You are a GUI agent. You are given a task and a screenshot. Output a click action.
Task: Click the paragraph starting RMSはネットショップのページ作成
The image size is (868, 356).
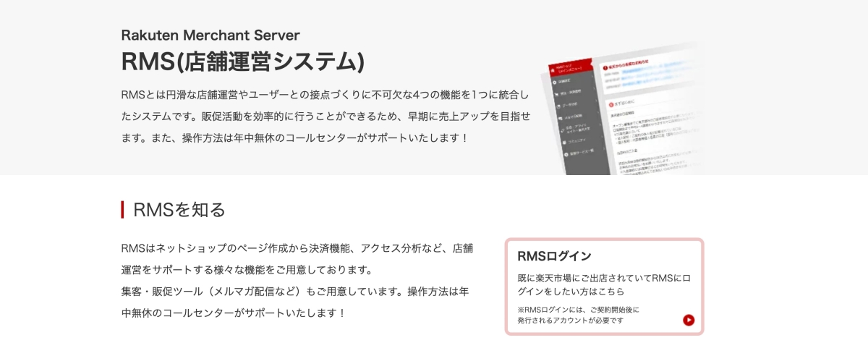(x=297, y=281)
